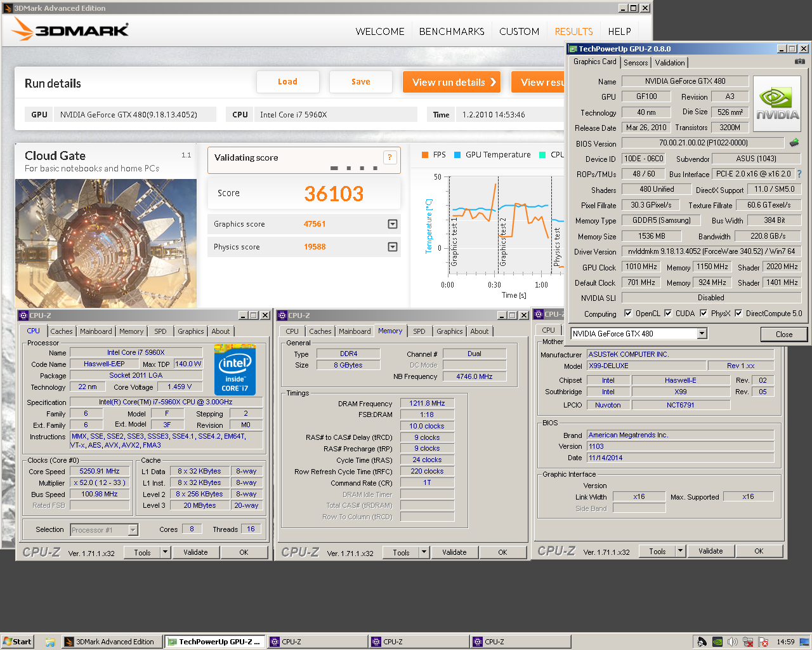Open SPD tab in CPU-Z memory window
Viewport: 812px width, 650px height.
point(419,331)
